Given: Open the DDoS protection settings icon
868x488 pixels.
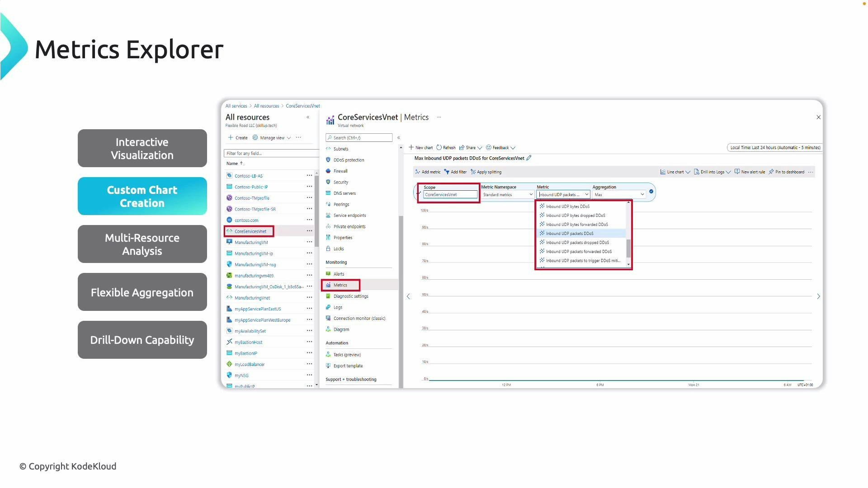Looking at the screenshot, I should [328, 160].
